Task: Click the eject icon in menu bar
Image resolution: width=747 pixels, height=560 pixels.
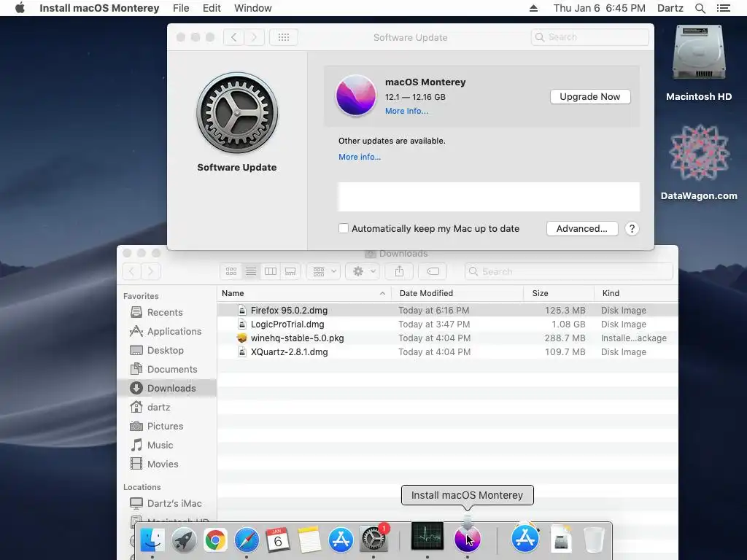Action: click(x=533, y=8)
